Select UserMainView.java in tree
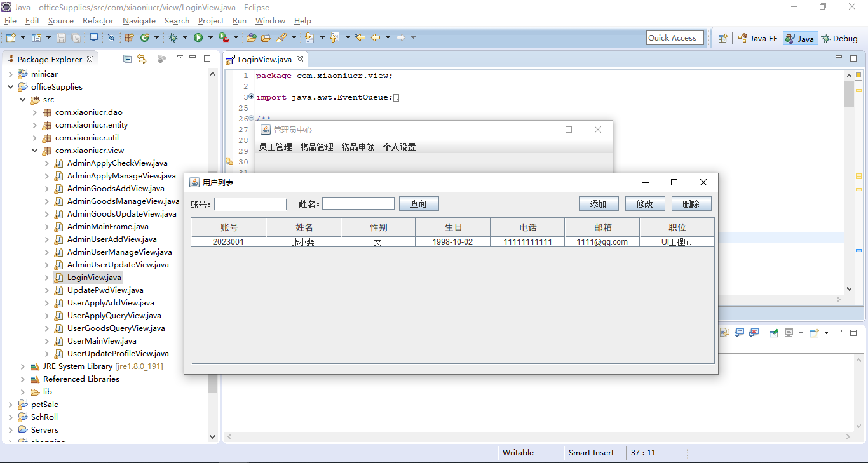The image size is (868, 463). (x=102, y=341)
